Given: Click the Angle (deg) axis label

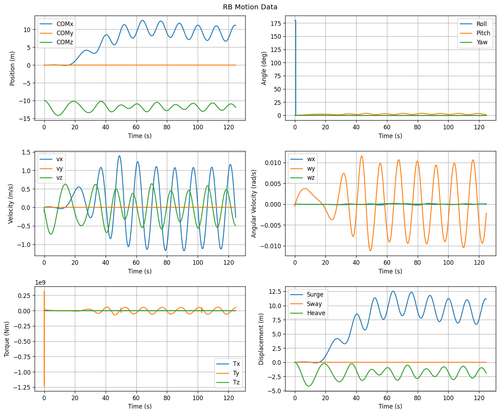Looking at the screenshot, I should [x=264, y=68].
